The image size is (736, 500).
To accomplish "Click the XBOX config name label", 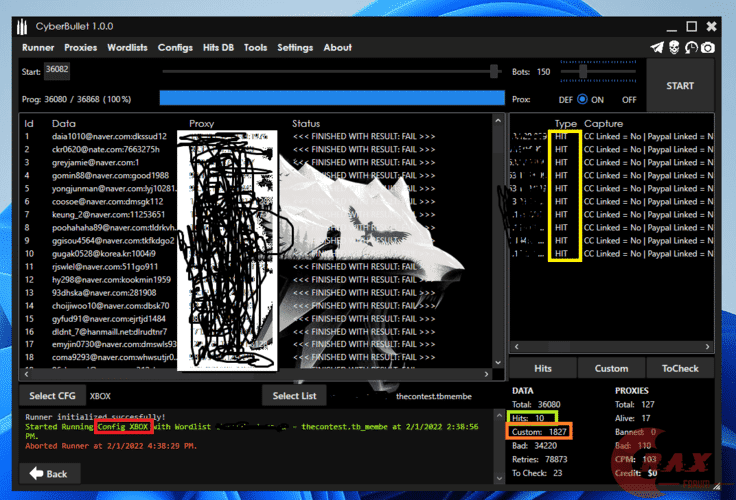I will pos(100,396).
